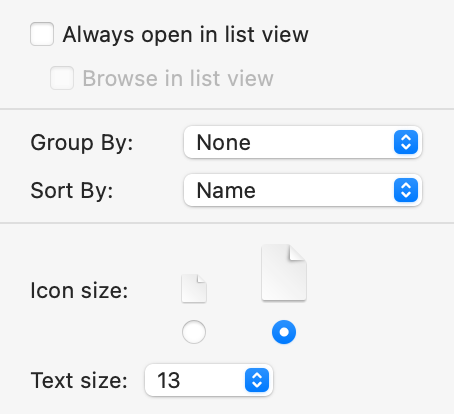Viewport: 454px width, 414px height.
Task: Click the None value in Group By
Action: 224,143
